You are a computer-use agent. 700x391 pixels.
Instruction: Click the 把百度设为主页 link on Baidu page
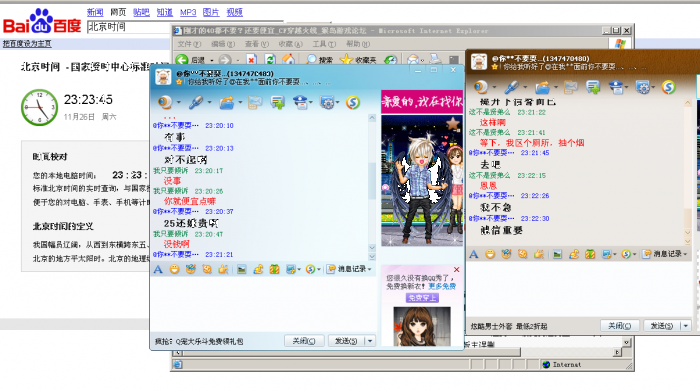coord(27,44)
